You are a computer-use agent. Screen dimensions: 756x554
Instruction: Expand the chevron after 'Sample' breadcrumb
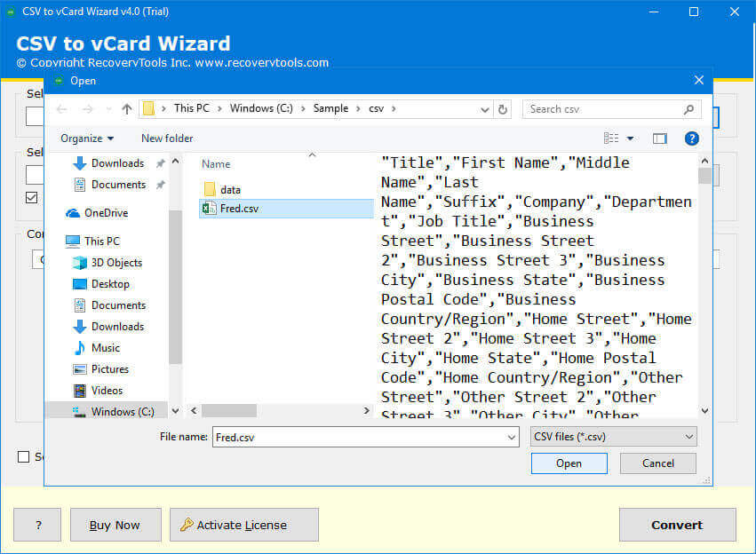point(358,109)
